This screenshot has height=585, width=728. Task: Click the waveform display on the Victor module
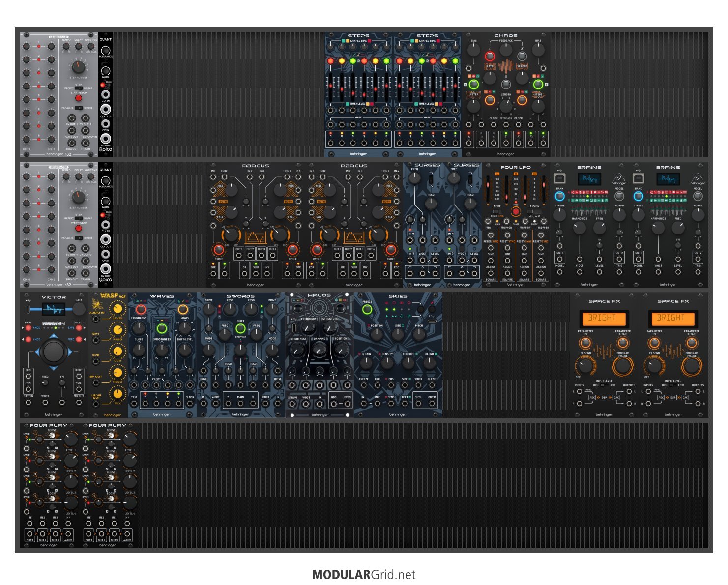click(x=53, y=310)
